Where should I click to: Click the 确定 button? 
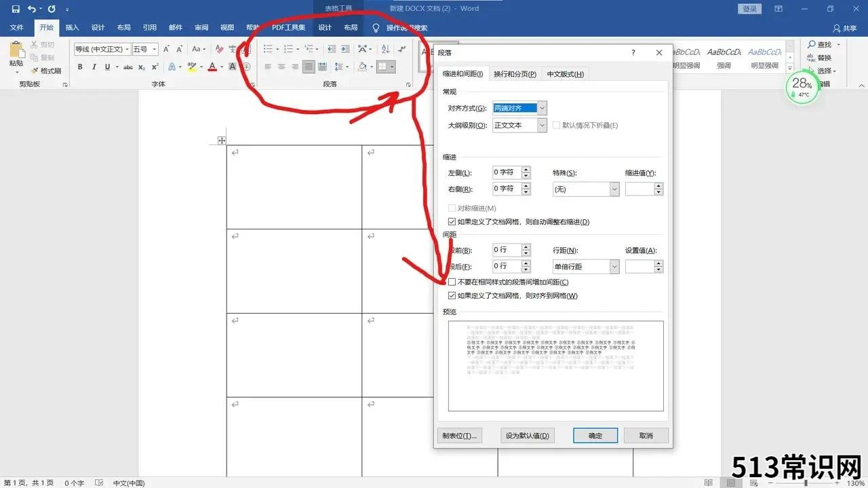595,436
